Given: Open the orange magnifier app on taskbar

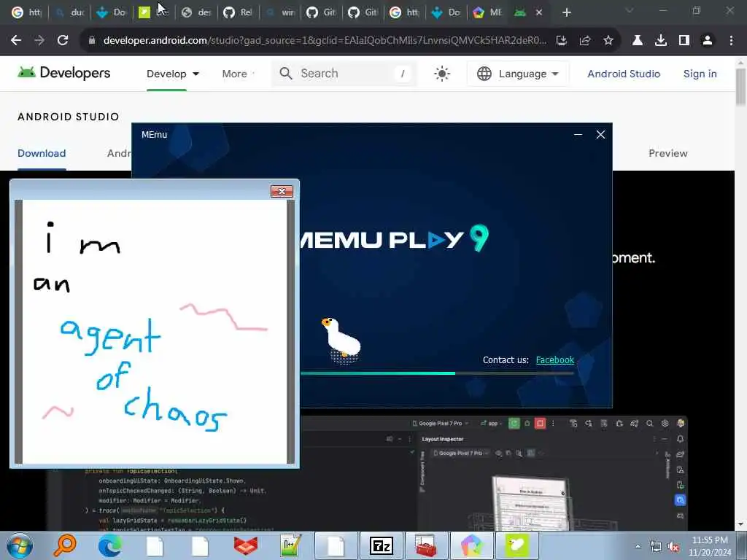Looking at the screenshot, I should (x=65, y=545).
